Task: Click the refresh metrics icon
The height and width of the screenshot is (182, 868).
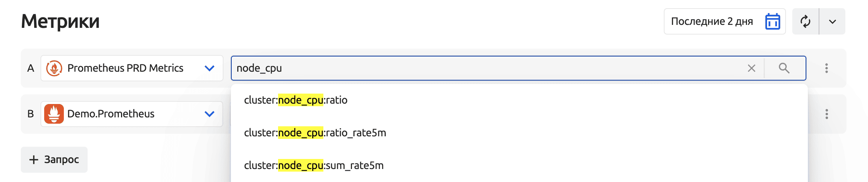Action: [x=805, y=22]
